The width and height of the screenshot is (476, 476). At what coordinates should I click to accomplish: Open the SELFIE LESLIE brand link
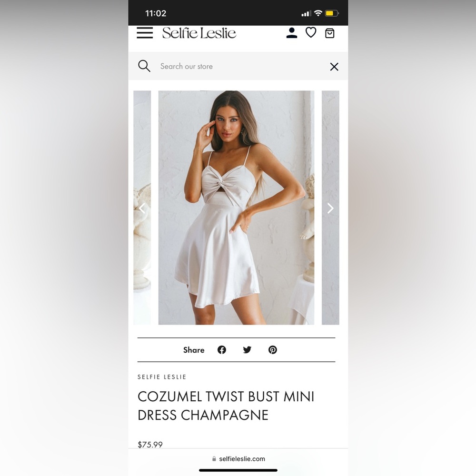click(x=162, y=377)
